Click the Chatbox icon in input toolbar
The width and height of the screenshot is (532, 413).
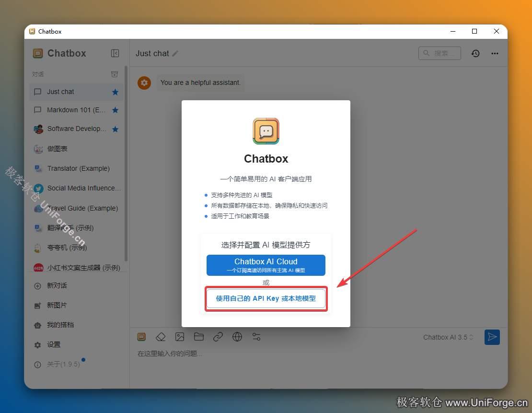tap(141, 337)
